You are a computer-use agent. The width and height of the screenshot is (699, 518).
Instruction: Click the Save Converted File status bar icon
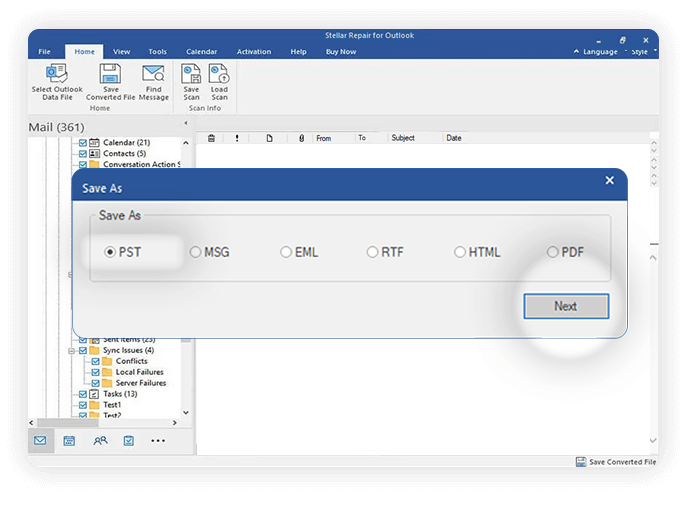[x=581, y=462]
